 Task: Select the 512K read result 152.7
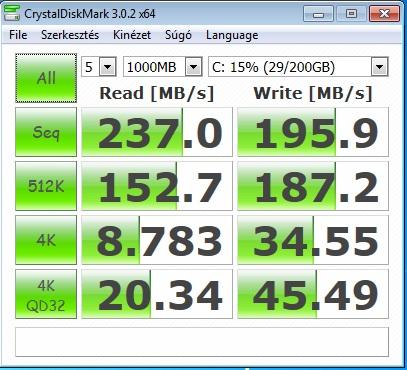tap(157, 186)
